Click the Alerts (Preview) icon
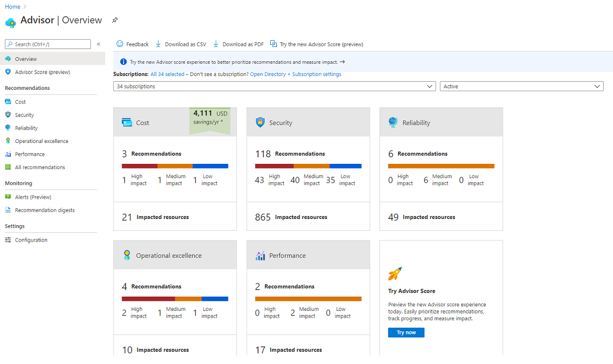The width and height of the screenshot is (613, 364). click(8, 197)
